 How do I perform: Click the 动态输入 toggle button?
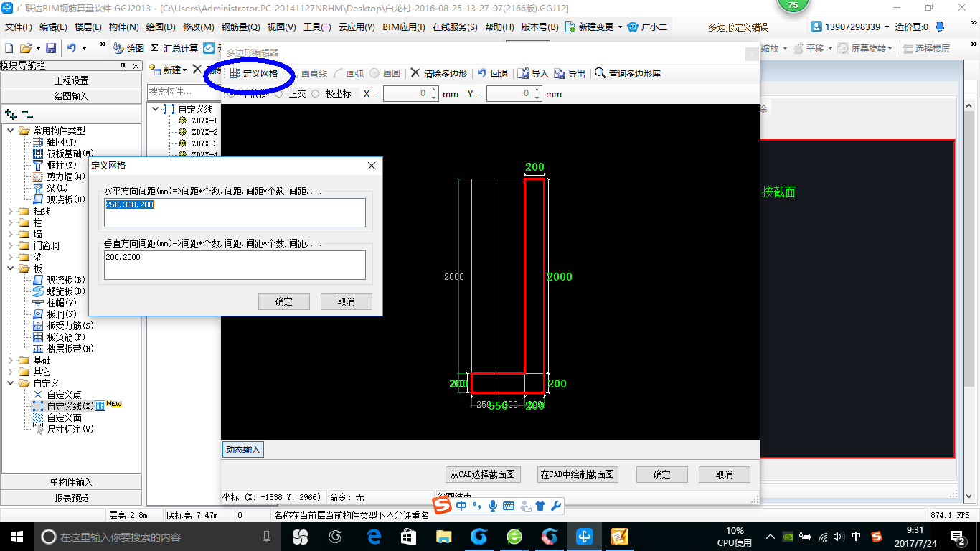[243, 450]
